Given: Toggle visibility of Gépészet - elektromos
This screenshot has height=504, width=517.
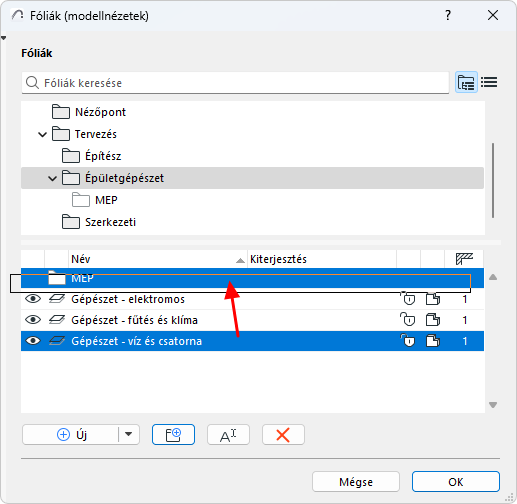Looking at the screenshot, I should pos(33,299).
